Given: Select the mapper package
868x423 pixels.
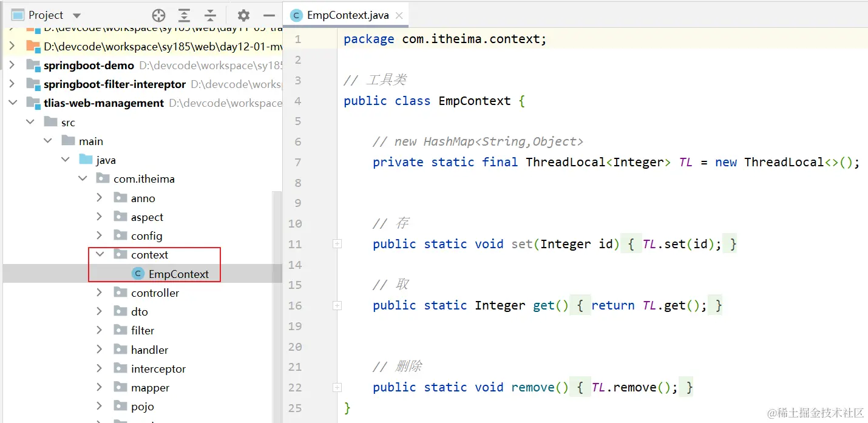Looking at the screenshot, I should (150, 387).
